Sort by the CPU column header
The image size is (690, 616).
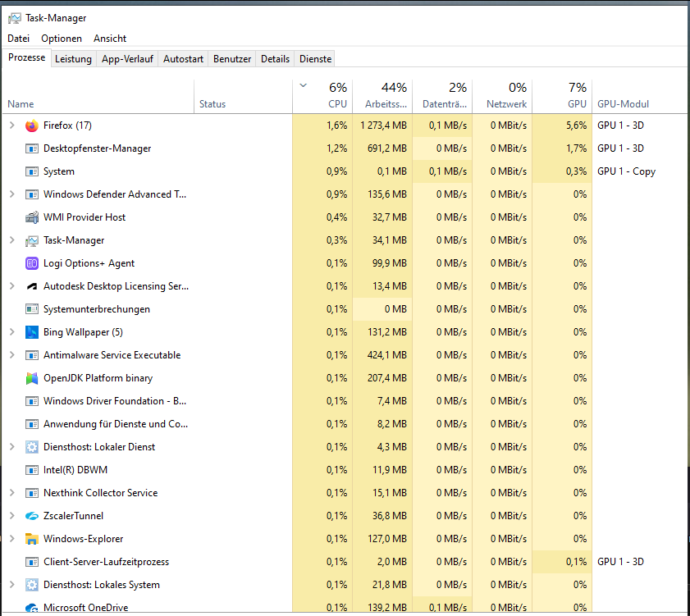(x=322, y=96)
